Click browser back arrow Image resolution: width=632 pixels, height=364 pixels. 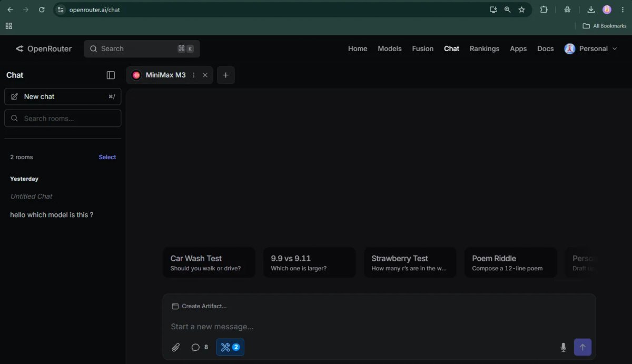tap(10, 9)
